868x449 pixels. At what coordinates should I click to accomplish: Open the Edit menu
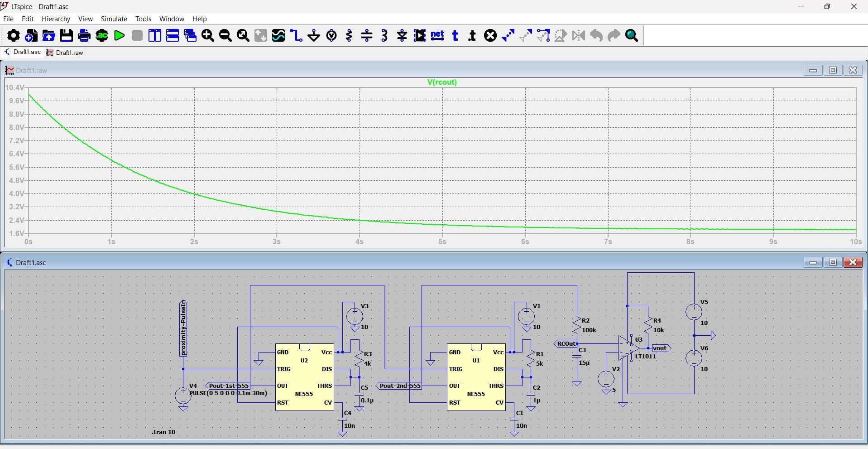pos(28,19)
